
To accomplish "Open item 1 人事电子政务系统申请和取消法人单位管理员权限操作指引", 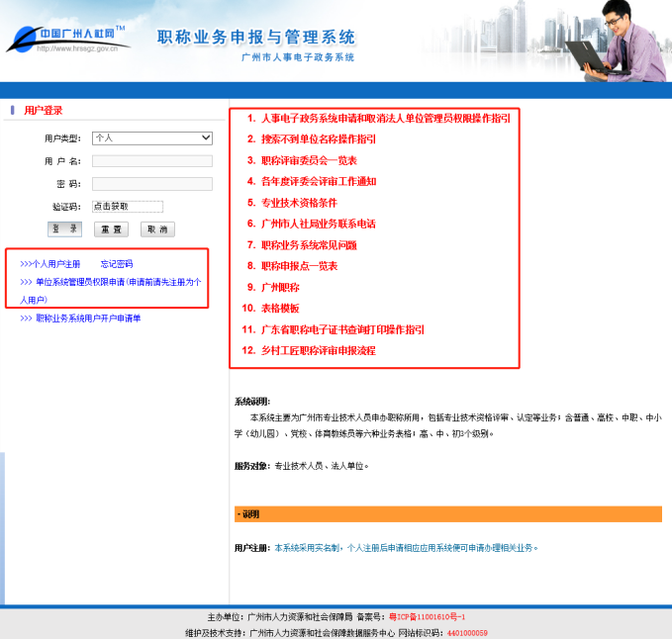I will (x=386, y=119).
